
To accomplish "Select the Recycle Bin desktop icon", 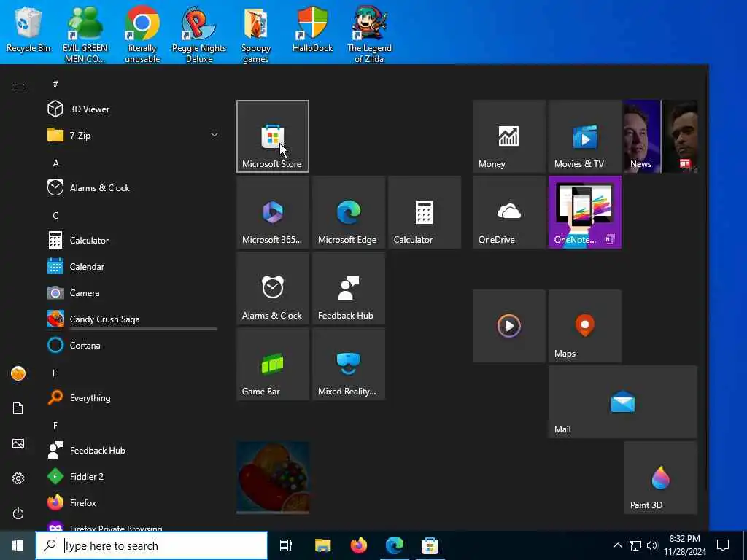I will click(x=28, y=31).
